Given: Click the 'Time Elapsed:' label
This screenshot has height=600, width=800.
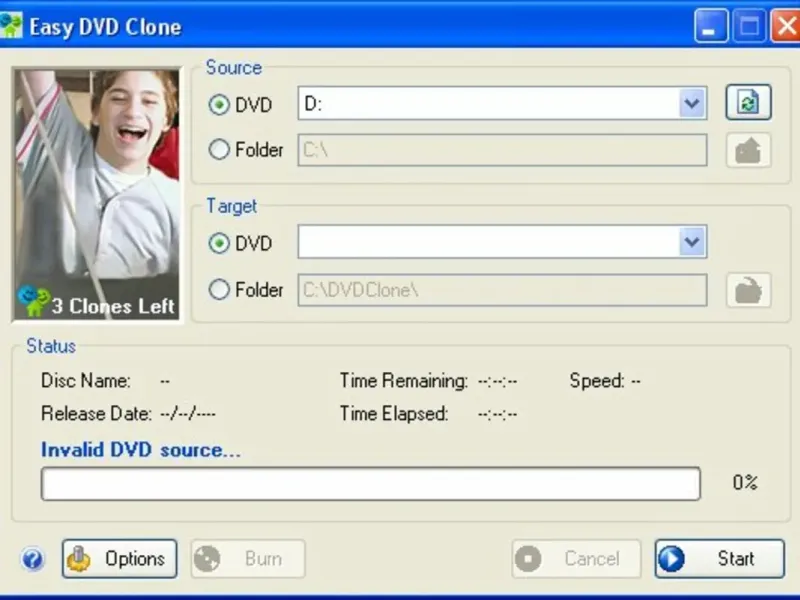Looking at the screenshot, I should point(394,413).
